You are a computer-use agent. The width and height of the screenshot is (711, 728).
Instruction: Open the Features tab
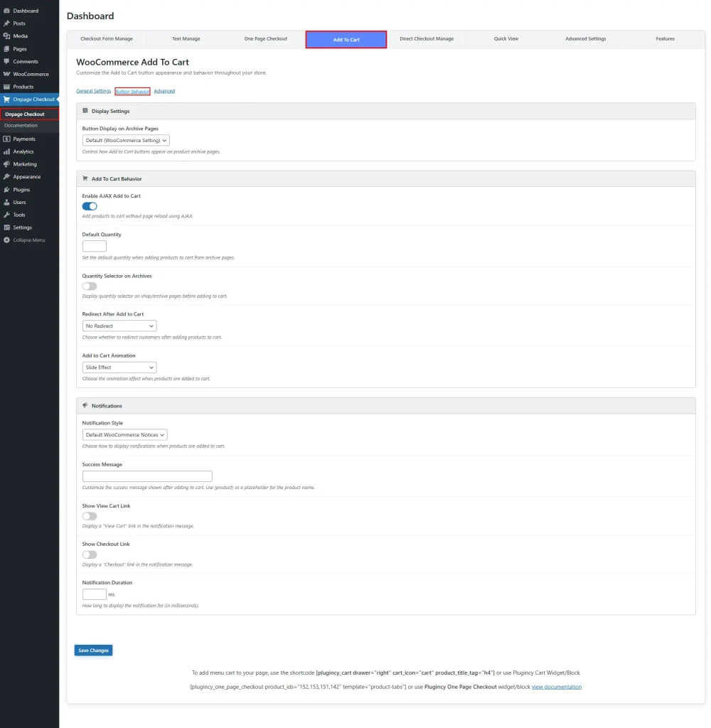665,39
